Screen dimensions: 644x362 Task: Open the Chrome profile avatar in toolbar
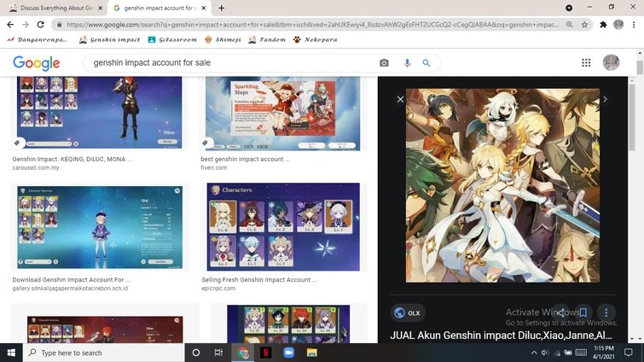618,25
